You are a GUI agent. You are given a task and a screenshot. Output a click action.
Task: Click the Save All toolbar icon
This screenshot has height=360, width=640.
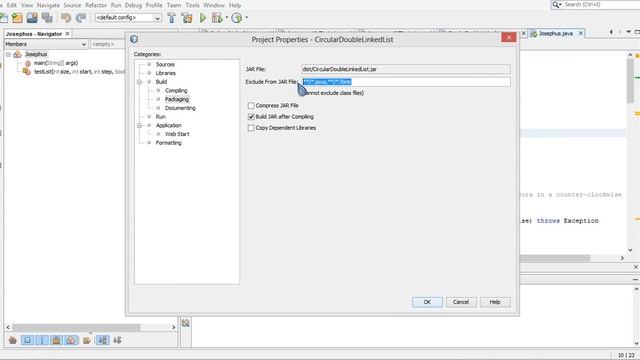point(47,18)
